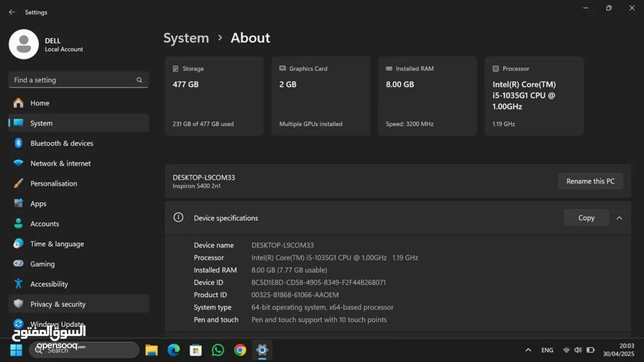Screen dimensions: 644x362
Task: Copy the device specifications
Action: click(x=586, y=218)
